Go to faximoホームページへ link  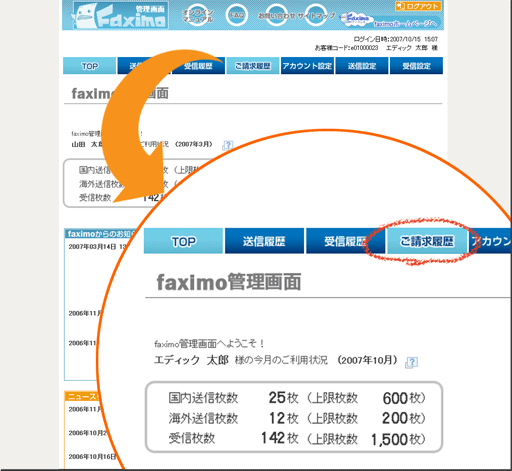click(405, 23)
